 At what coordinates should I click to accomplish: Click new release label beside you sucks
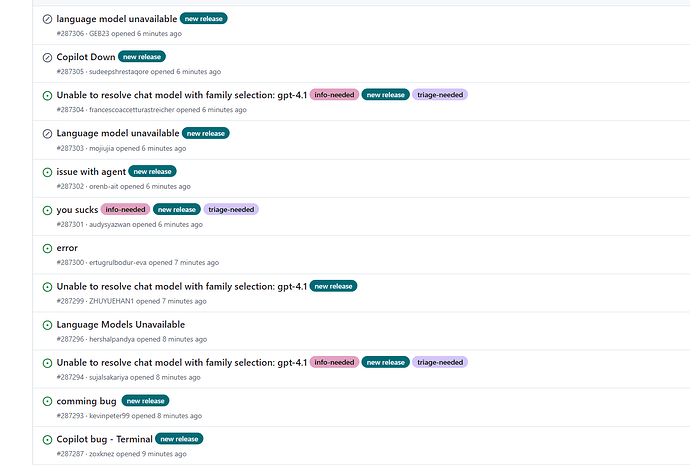coord(177,209)
